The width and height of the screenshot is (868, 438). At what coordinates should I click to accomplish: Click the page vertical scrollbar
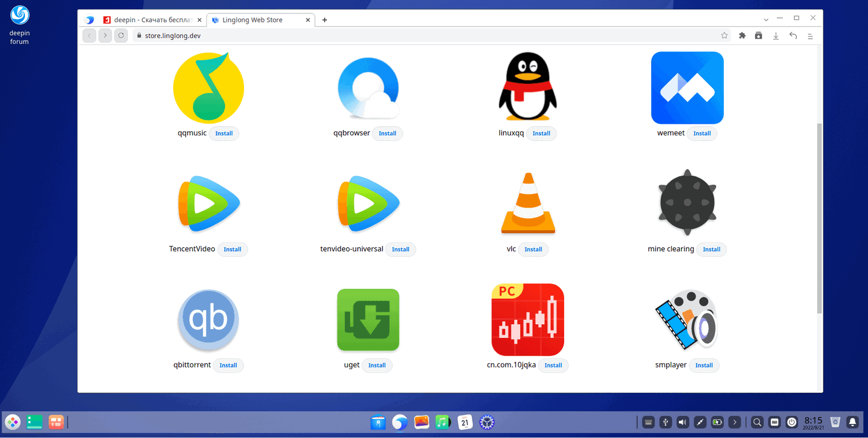click(819, 218)
